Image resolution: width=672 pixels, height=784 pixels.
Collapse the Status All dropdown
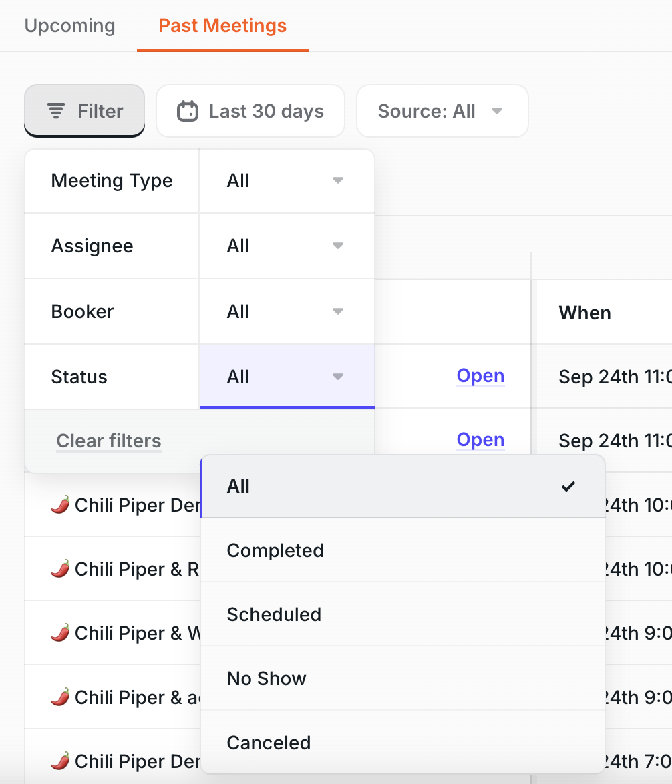(287, 376)
